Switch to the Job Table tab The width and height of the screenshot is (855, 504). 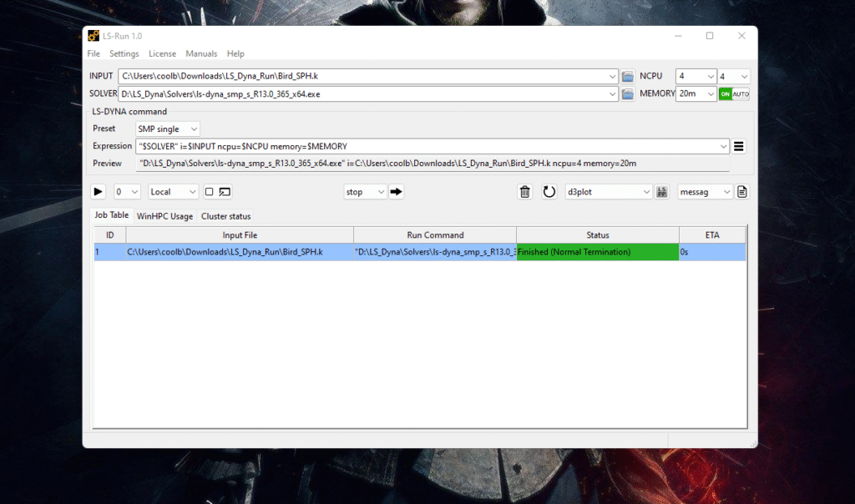click(111, 215)
